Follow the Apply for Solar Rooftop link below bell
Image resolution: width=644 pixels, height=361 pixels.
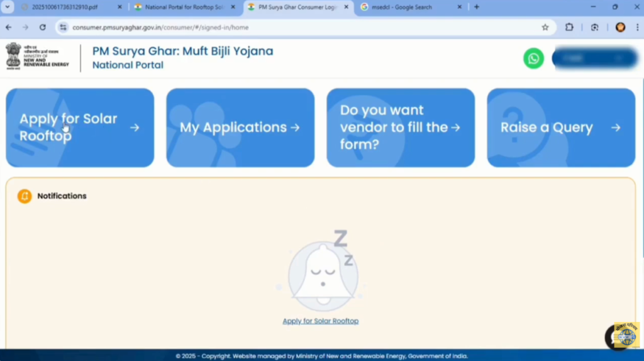(320, 321)
